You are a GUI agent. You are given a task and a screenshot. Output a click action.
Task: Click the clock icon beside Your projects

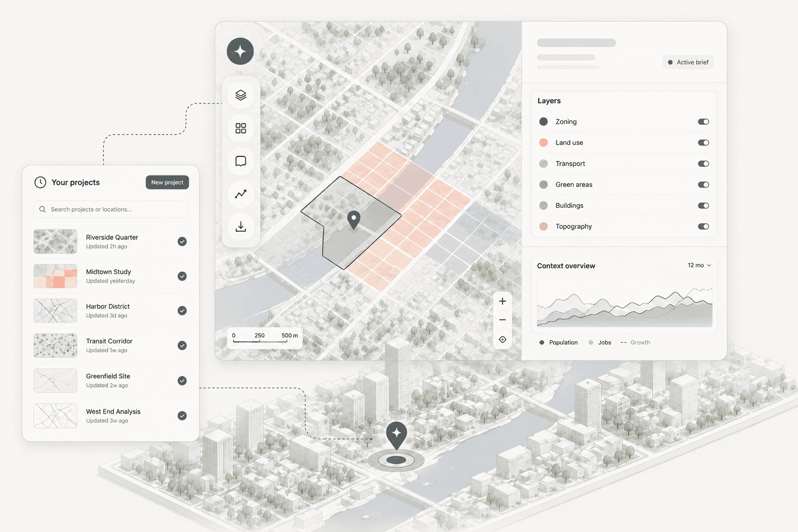(40, 182)
